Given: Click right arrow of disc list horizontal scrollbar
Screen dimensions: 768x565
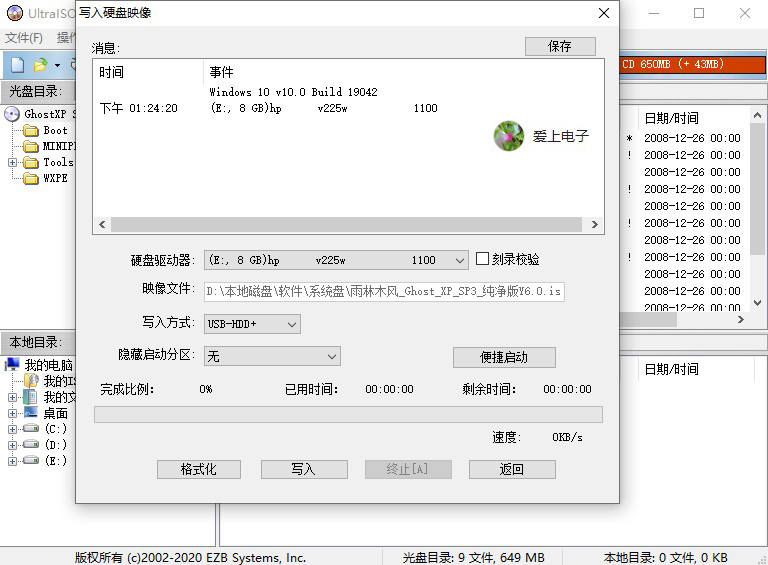Looking at the screenshot, I should tap(741, 319).
